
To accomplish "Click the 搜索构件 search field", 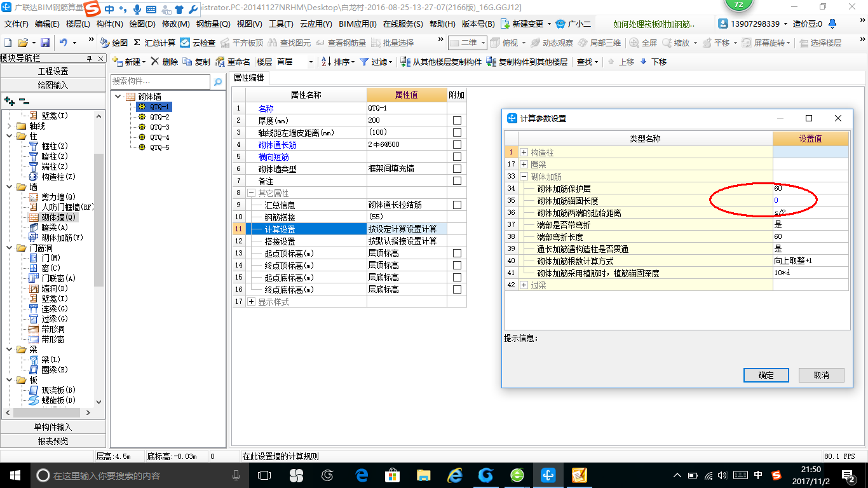I will (x=160, y=81).
